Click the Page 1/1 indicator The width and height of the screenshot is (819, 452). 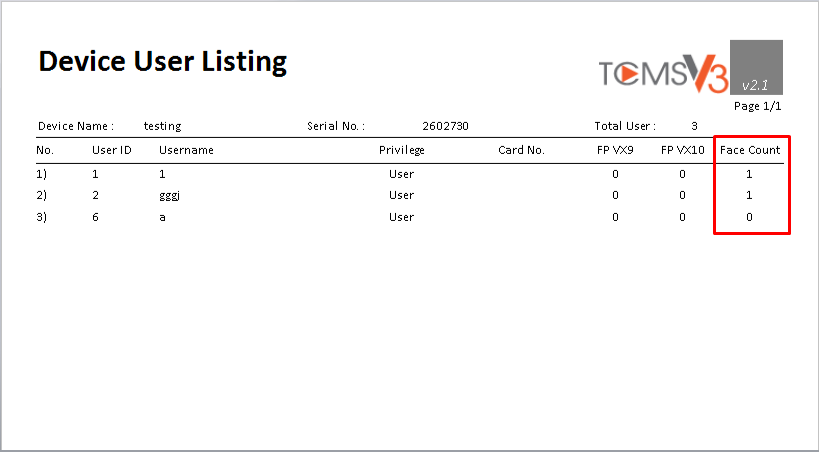pyautogui.click(x=757, y=106)
